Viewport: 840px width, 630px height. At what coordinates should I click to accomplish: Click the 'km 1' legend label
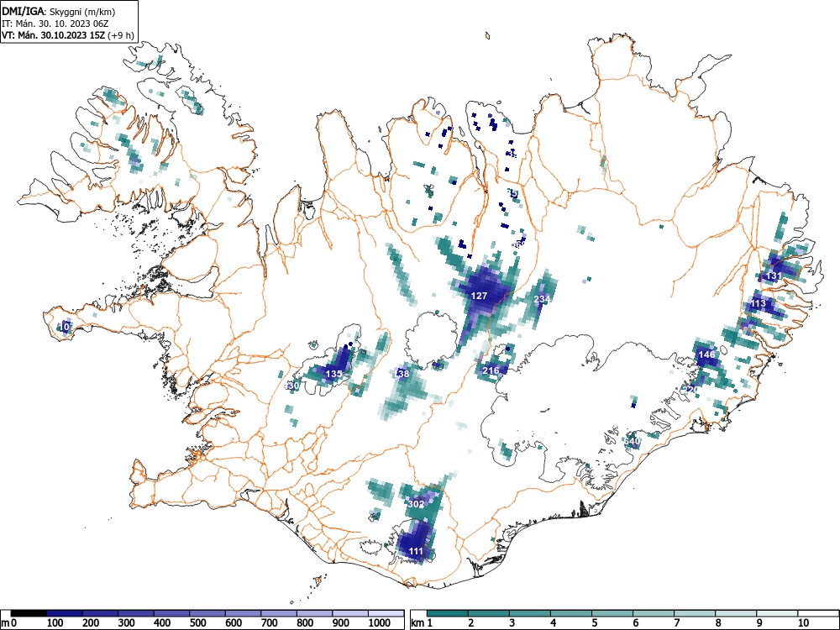422,623
